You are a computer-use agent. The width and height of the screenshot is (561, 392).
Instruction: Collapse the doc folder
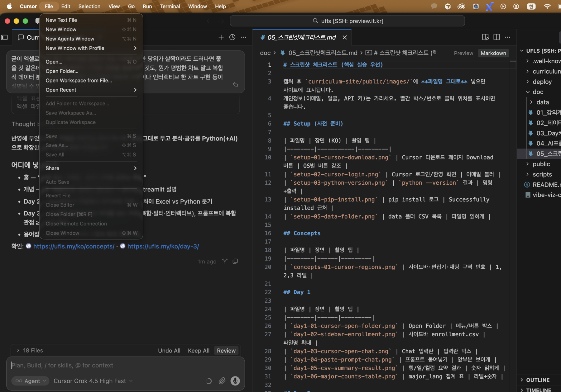538,92
